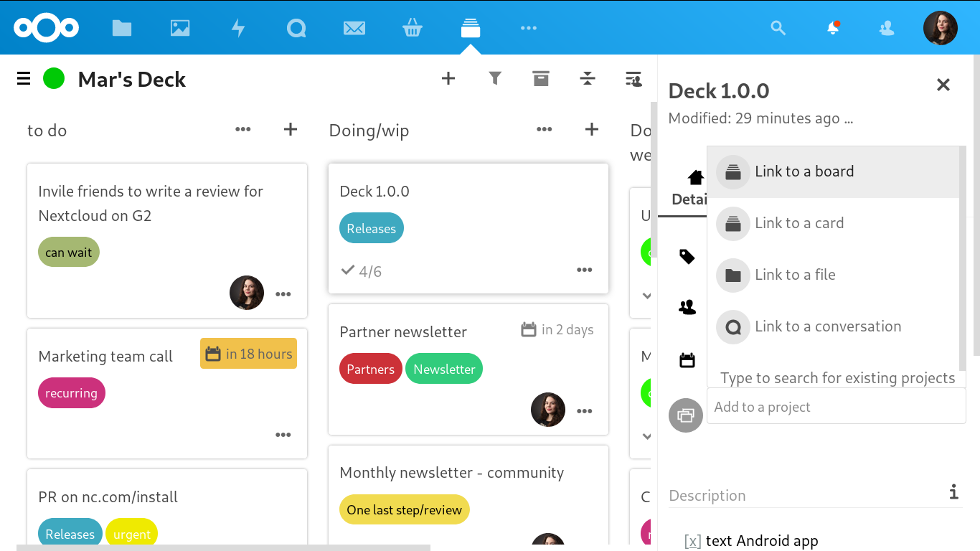Click Releases label on Deck 1.0.0 card

coord(372,229)
